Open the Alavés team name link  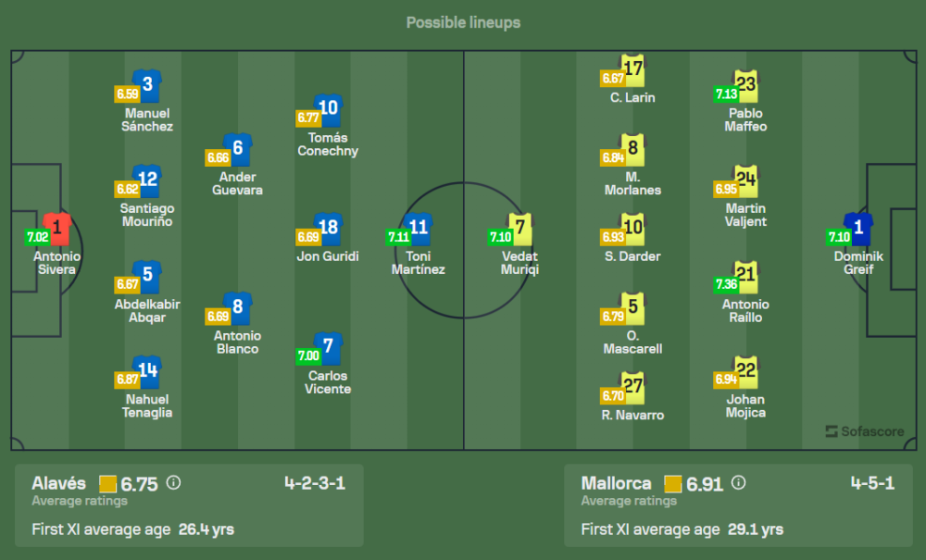point(58,483)
